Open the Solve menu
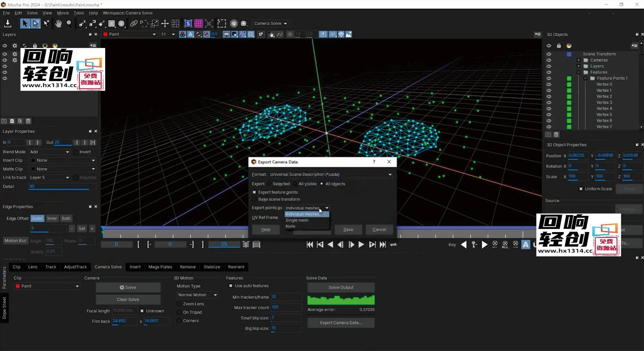The image size is (644, 351). 32,13
